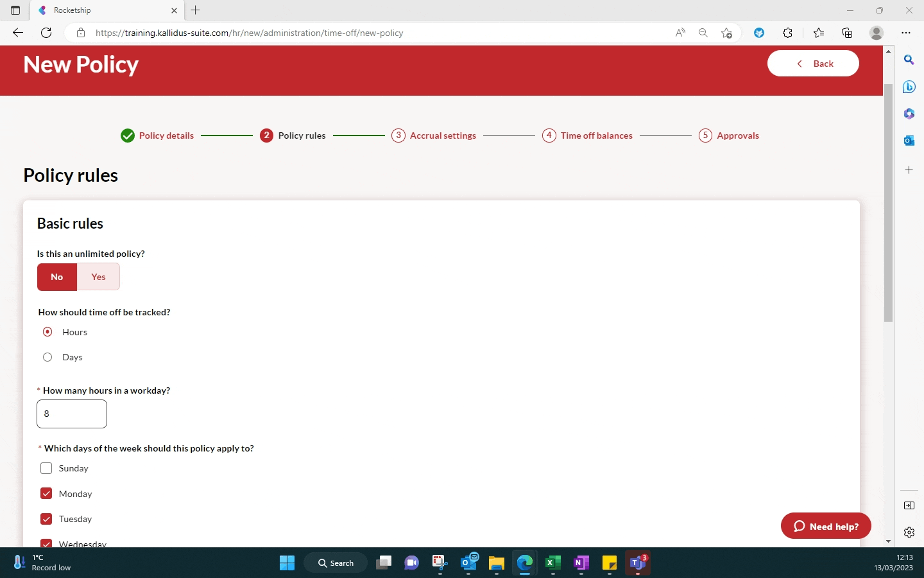Open Excel from the taskbar
Screen dimensions: 924x578
pos(552,563)
